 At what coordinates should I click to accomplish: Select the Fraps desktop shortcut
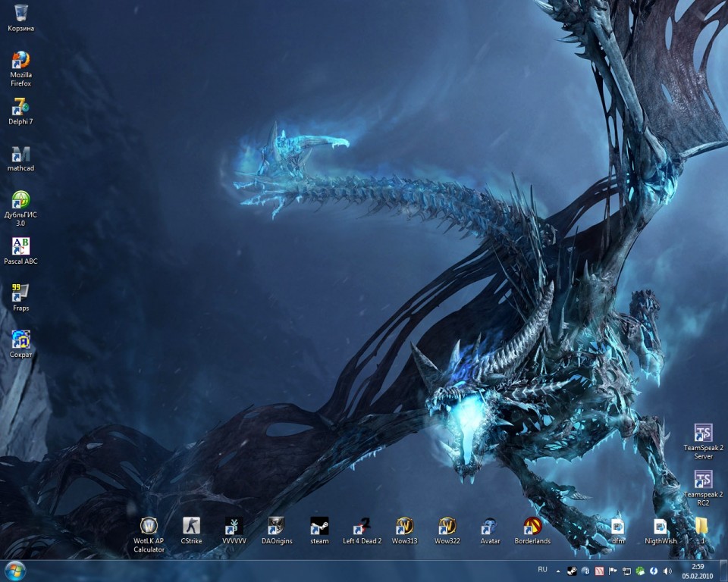tap(21, 298)
